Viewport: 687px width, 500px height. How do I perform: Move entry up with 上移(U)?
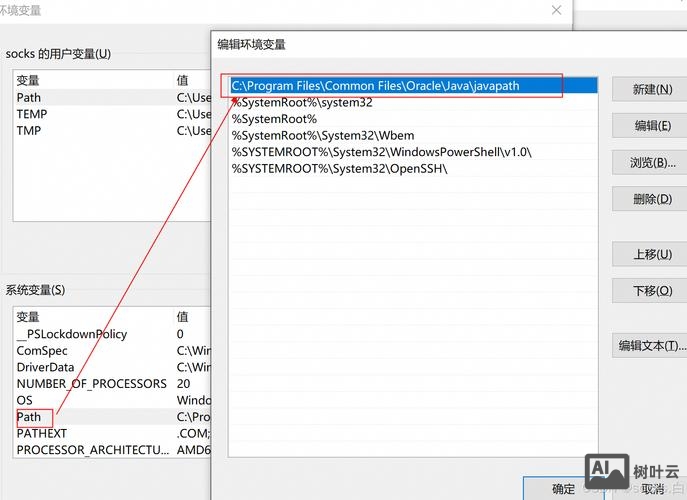tap(651, 254)
